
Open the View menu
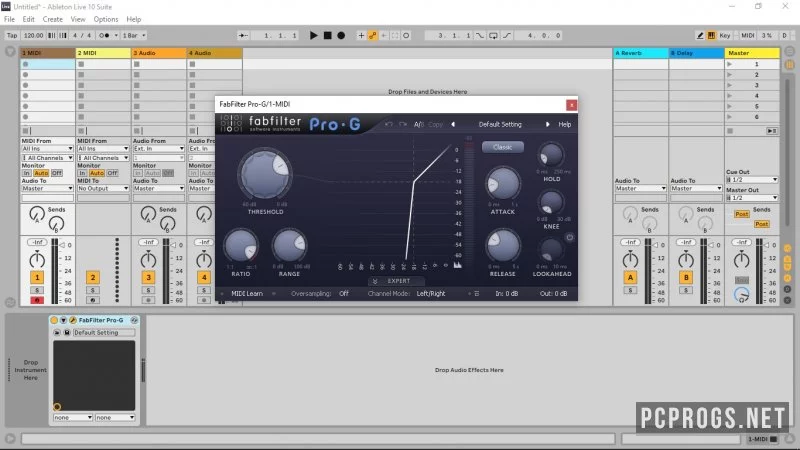pos(78,19)
